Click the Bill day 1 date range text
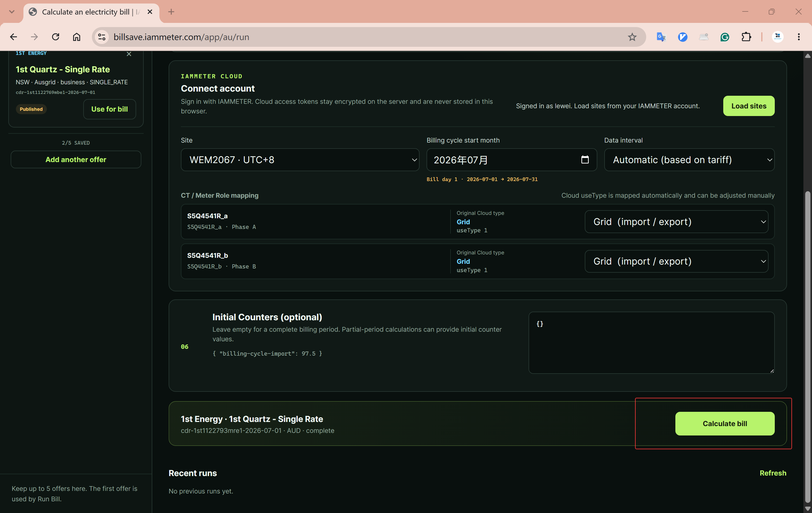The image size is (812, 513). pyautogui.click(x=482, y=179)
